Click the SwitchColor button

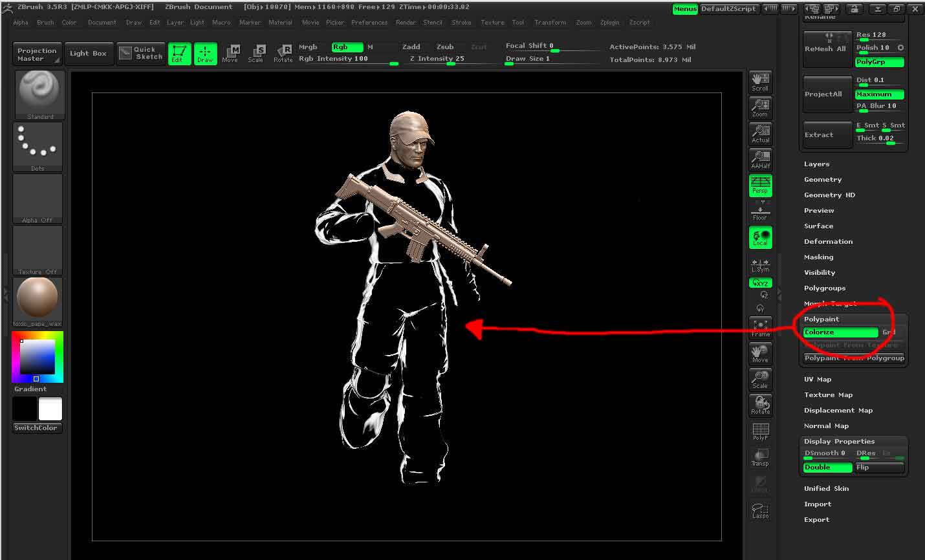click(x=37, y=428)
